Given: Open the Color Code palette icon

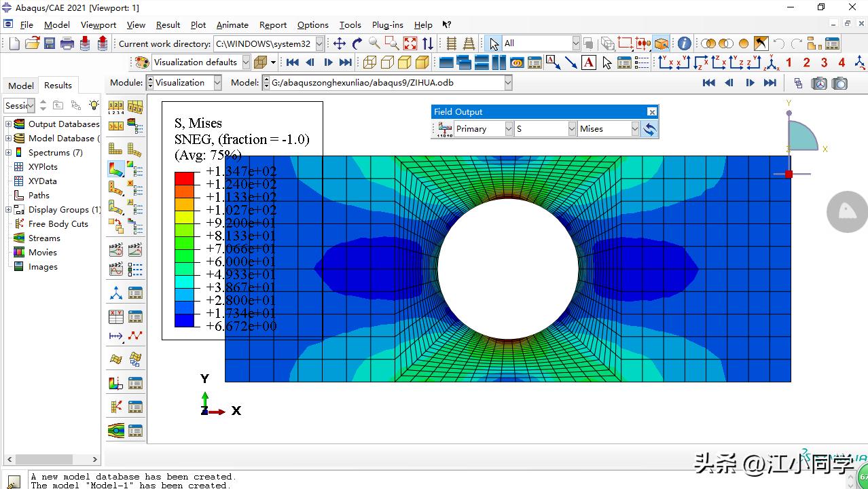Looking at the screenshot, I should 142,62.
